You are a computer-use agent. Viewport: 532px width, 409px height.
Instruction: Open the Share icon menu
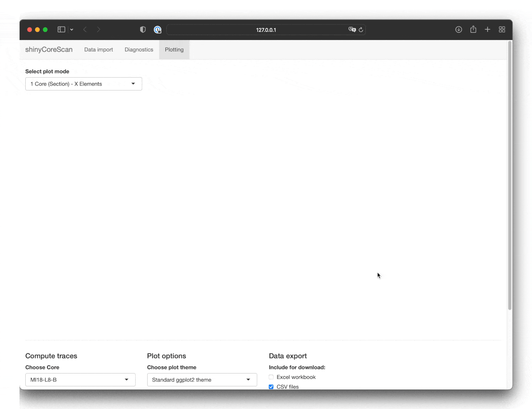pos(473,30)
